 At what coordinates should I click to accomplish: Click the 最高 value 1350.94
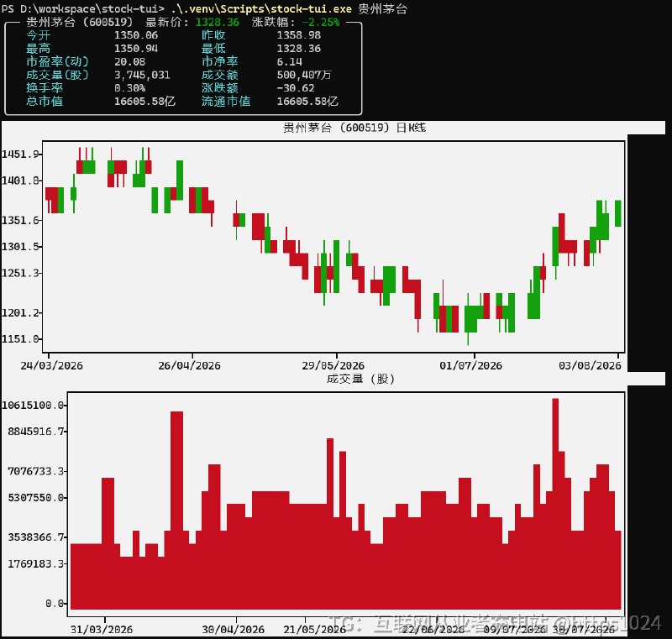[136, 49]
